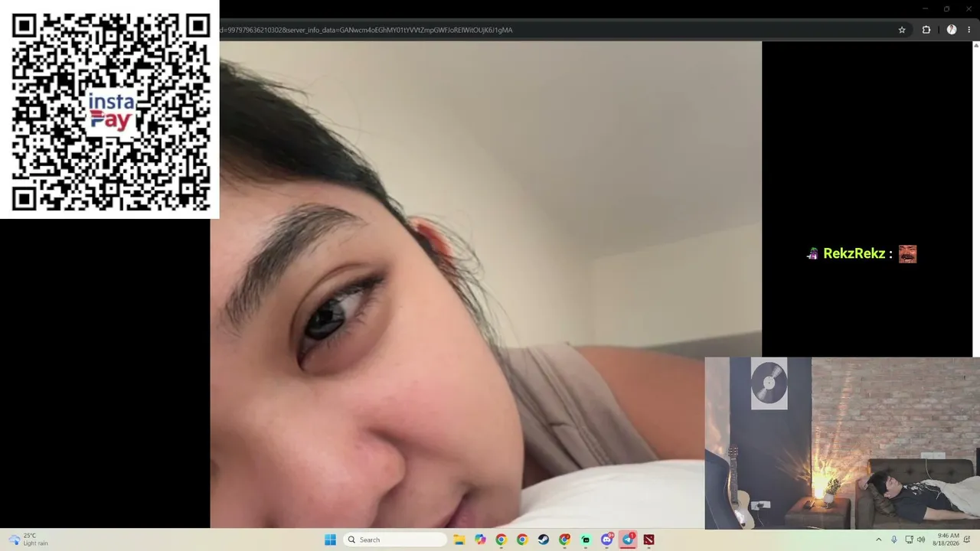The width and height of the screenshot is (980, 551).
Task: Open the volume speaker icon in tray
Action: (921, 540)
